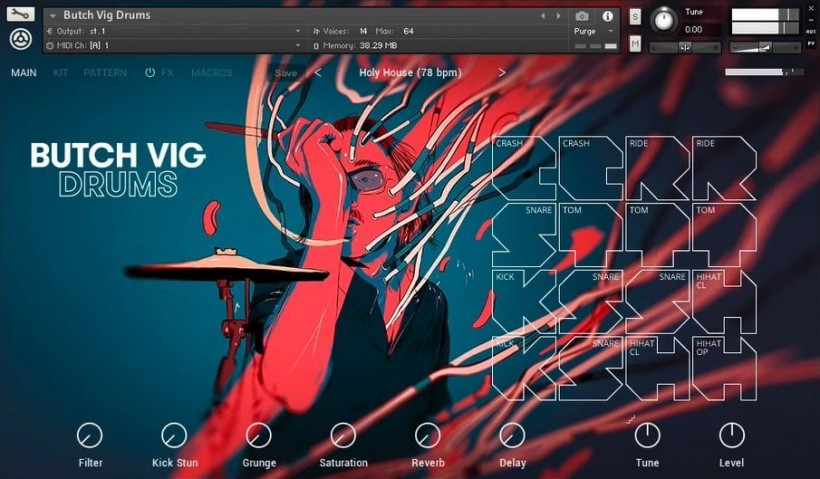Toggle the aux sends button

click(x=811, y=32)
